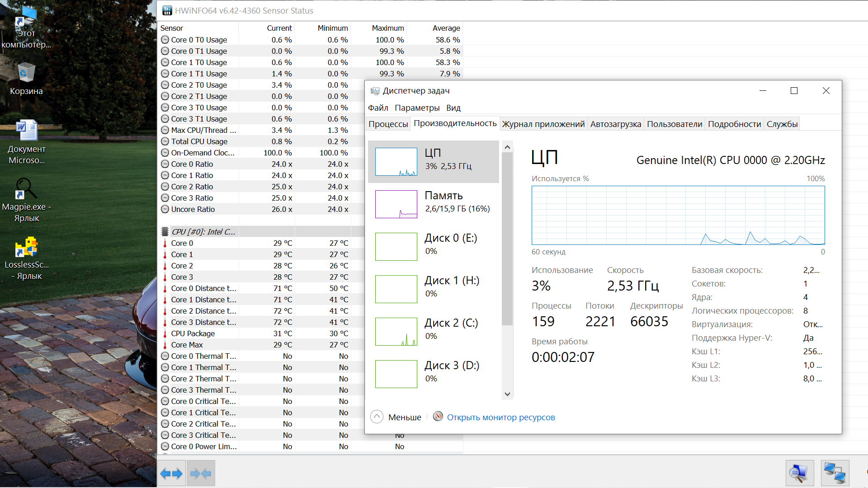Click the expand columns arrows button in HWiNFO

171,474
